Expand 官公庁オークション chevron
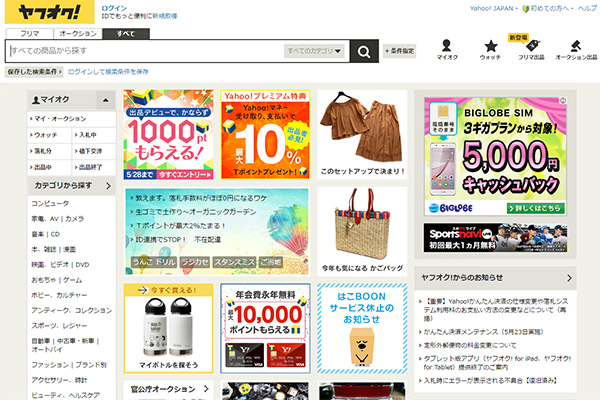600x400 pixels. tap(206, 389)
